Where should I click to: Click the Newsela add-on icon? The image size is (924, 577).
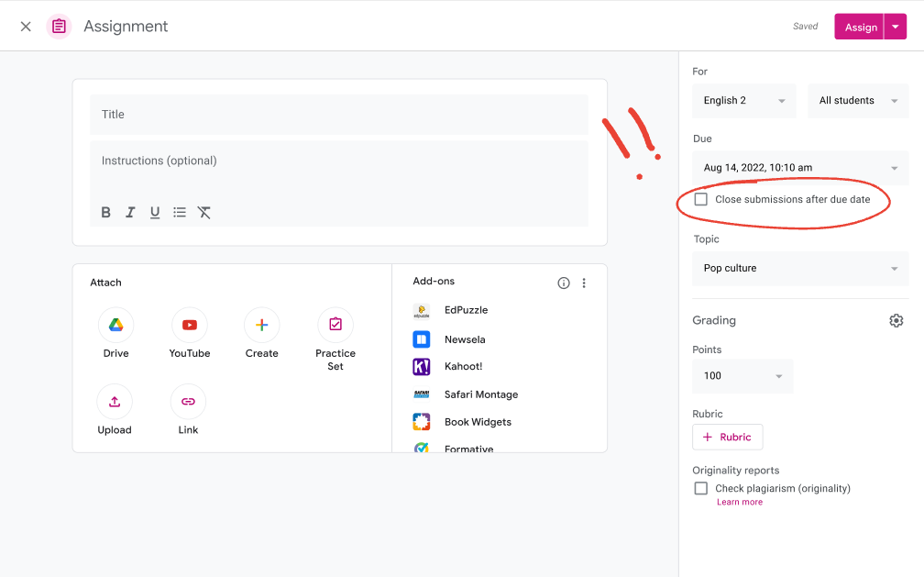point(422,339)
